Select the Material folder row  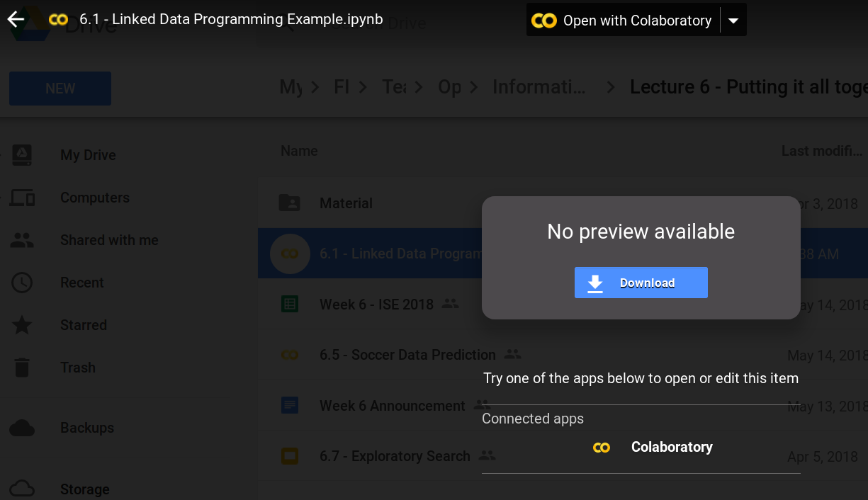tap(563, 203)
